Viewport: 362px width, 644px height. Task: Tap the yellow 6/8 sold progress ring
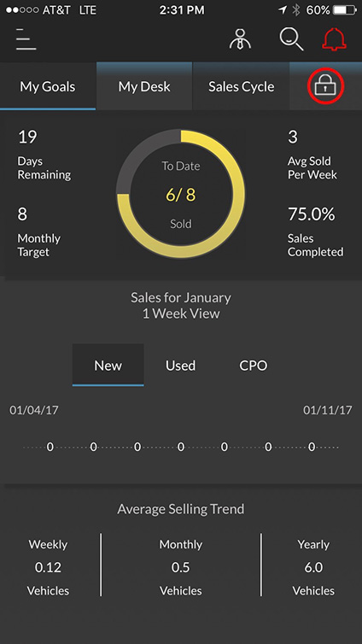[x=181, y=194]
